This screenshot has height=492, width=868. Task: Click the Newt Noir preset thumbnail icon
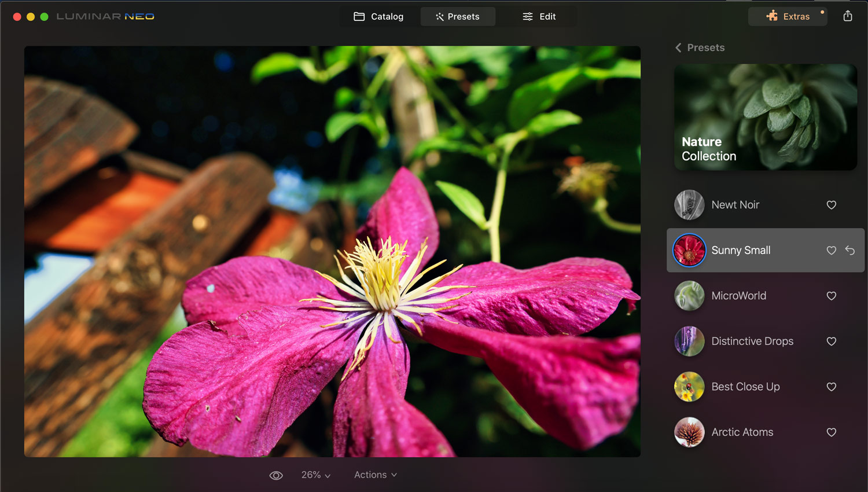point(689,205)
